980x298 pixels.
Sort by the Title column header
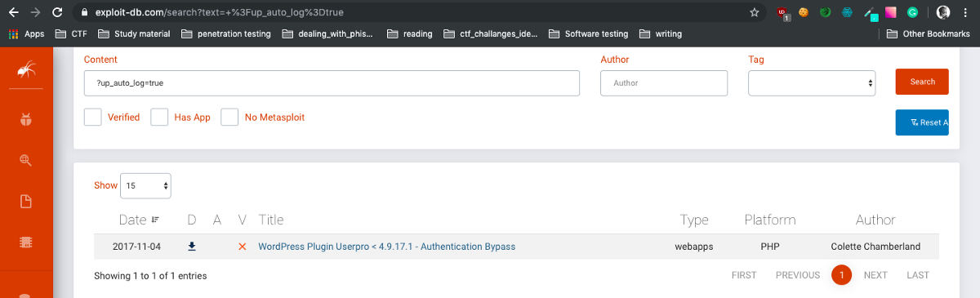(271, 220)
